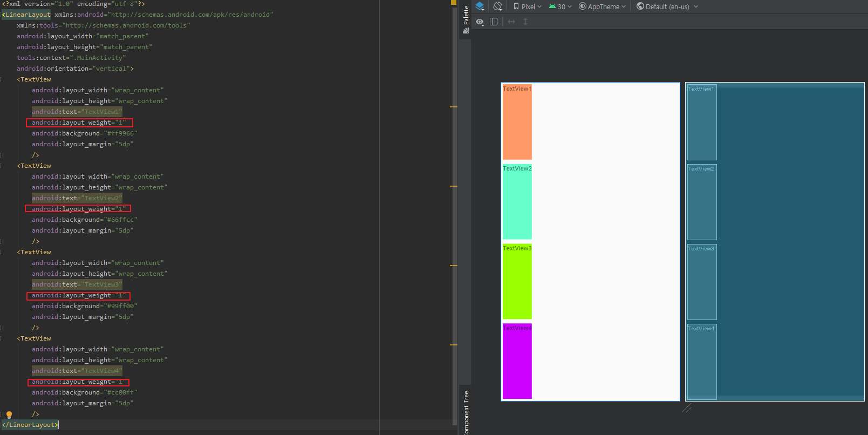Click the android:text="TextView1" line
The image size is (868, 435).
77,112
